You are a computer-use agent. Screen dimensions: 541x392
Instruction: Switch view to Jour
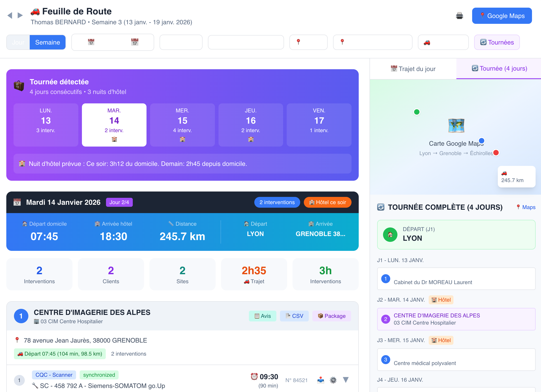point(18,42)
